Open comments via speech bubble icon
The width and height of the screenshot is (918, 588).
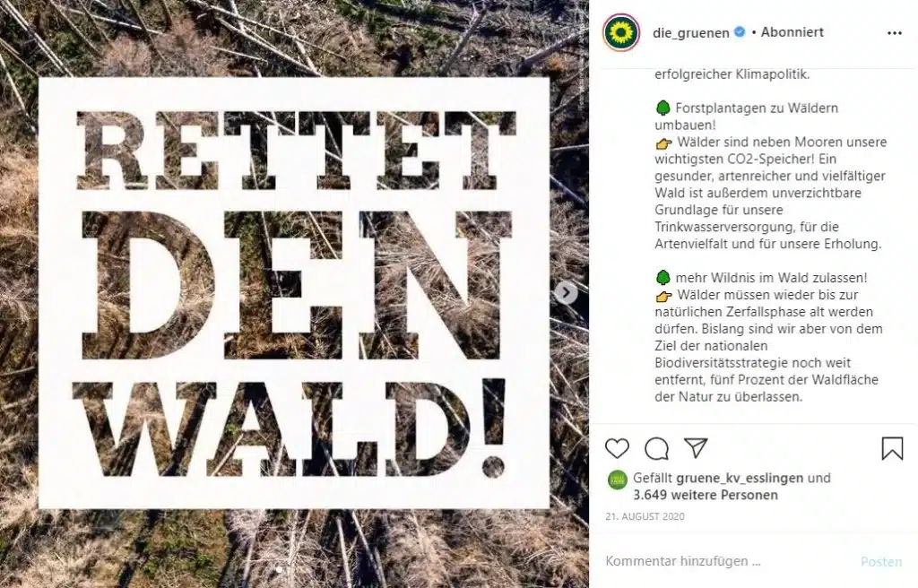(656, 448)
